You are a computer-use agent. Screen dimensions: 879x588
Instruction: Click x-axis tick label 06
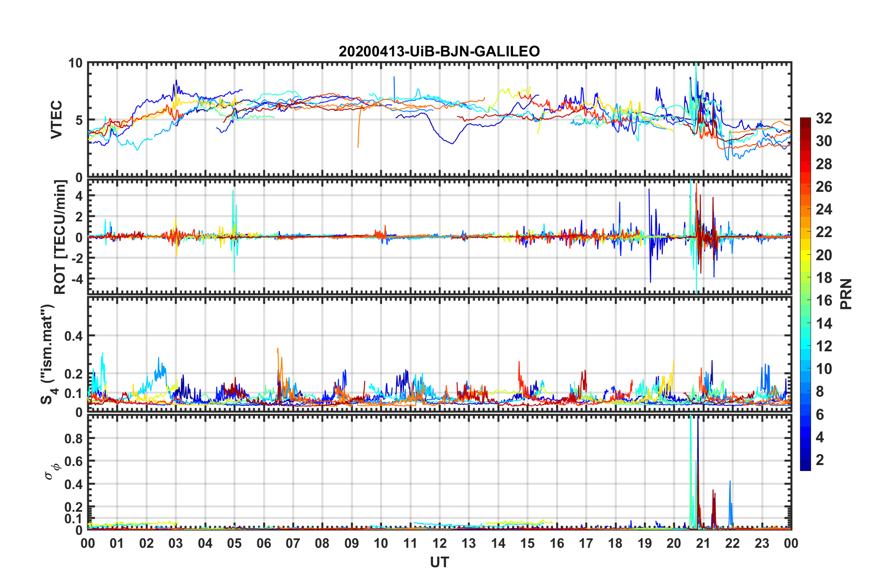pos(263,543)
